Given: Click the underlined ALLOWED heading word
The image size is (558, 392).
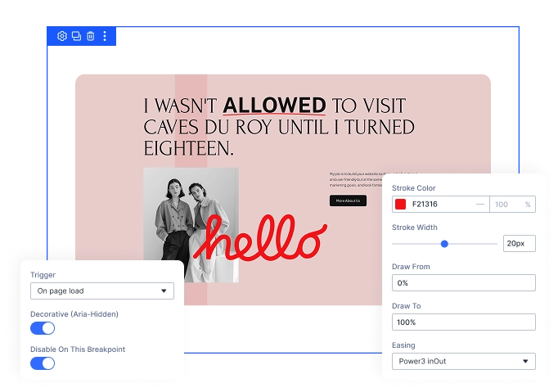Looking at the screenshot, I should pos(274,106).
